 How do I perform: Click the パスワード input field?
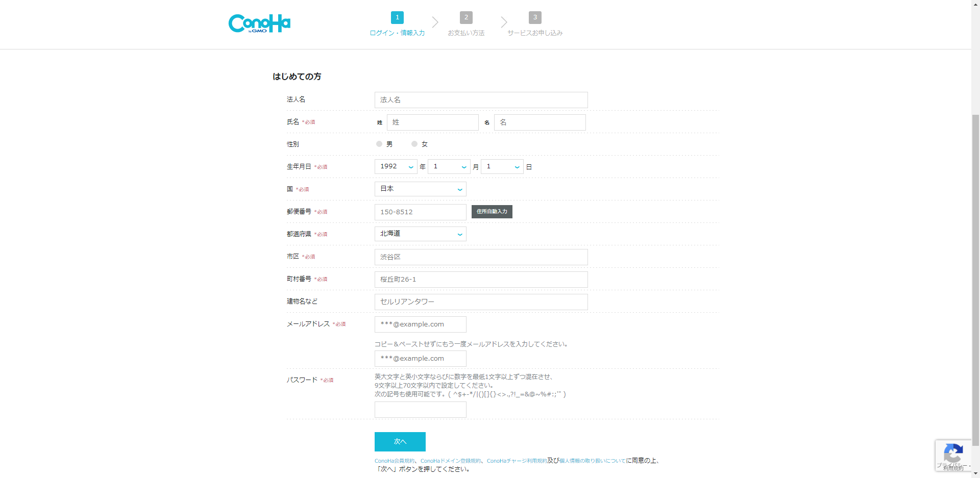(x=421, y=410)
